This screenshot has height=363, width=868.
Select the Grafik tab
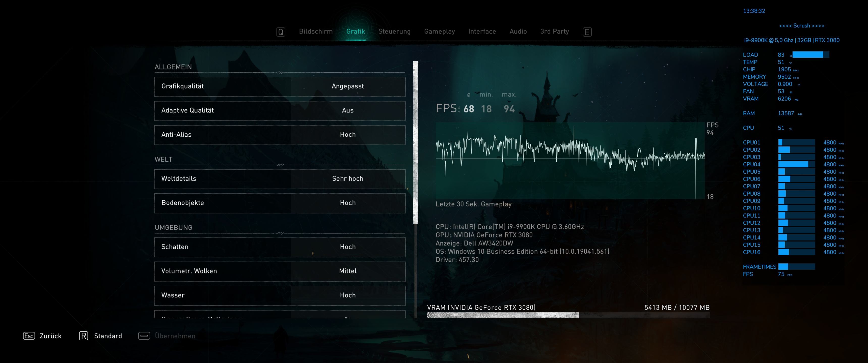pyautogui.click(x=356, y=31)
